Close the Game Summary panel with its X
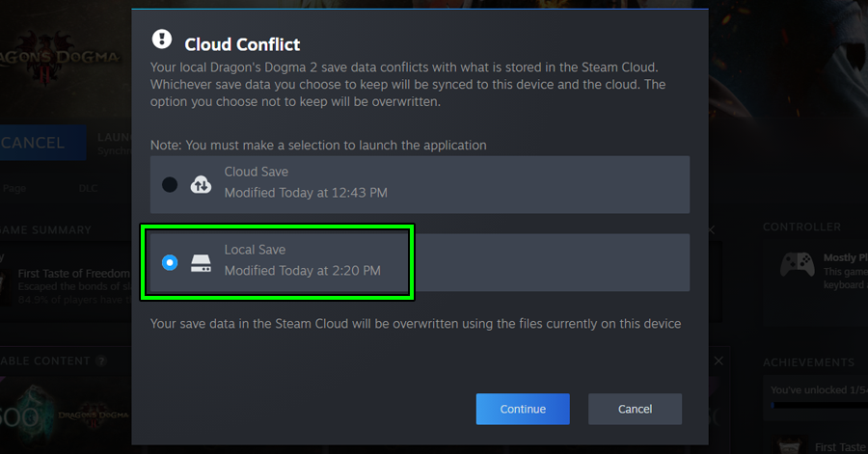 tap(712, 230)
